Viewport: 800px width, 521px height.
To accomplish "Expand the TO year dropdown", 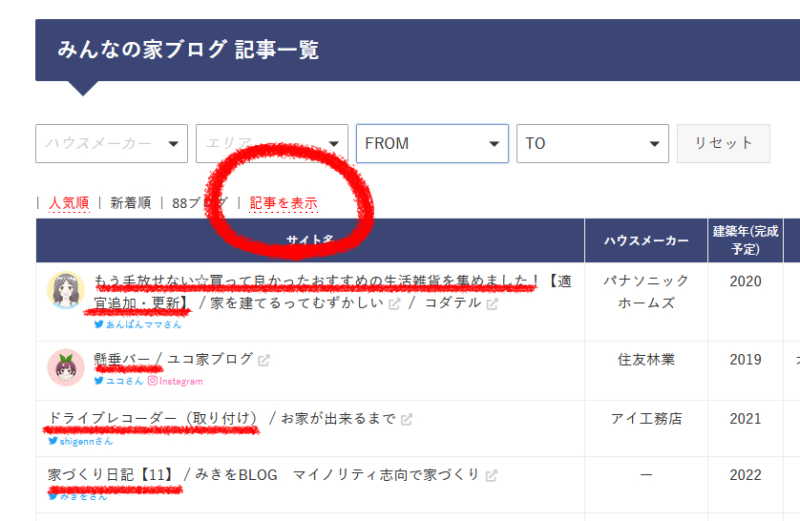I will tap(592, 143).
